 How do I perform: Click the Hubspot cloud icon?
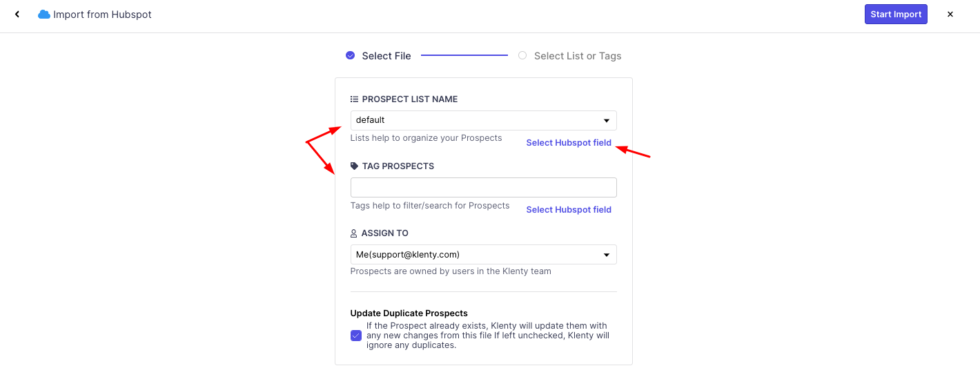[x=44, y=14]
